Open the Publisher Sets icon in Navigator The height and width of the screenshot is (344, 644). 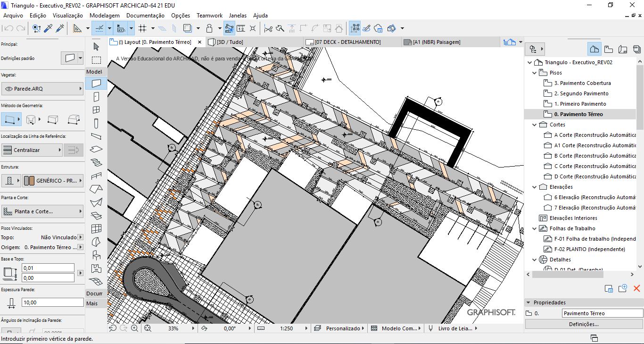coord(636,49)
